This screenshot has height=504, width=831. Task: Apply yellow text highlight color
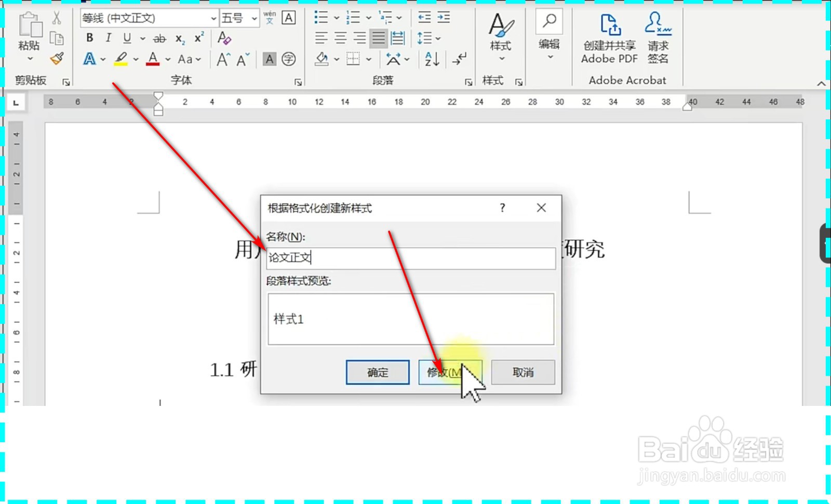coord(121,59)
